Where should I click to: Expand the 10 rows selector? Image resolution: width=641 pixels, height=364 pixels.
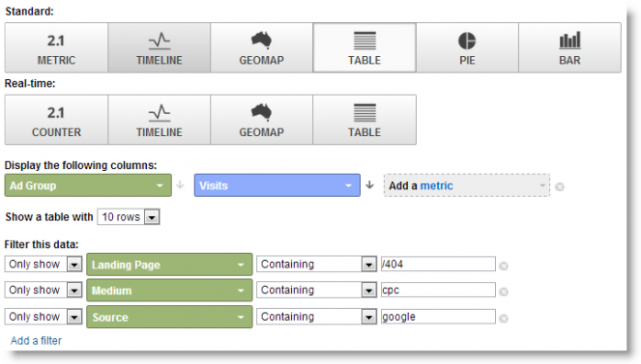point(129,217)
